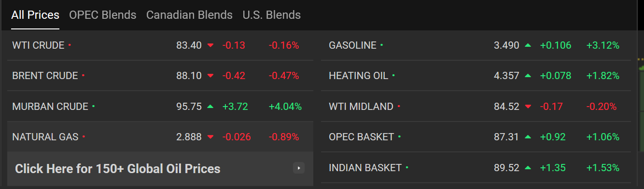Open the Canadian Blends tab
The image size is (644, 189).
tap(189, 15)
